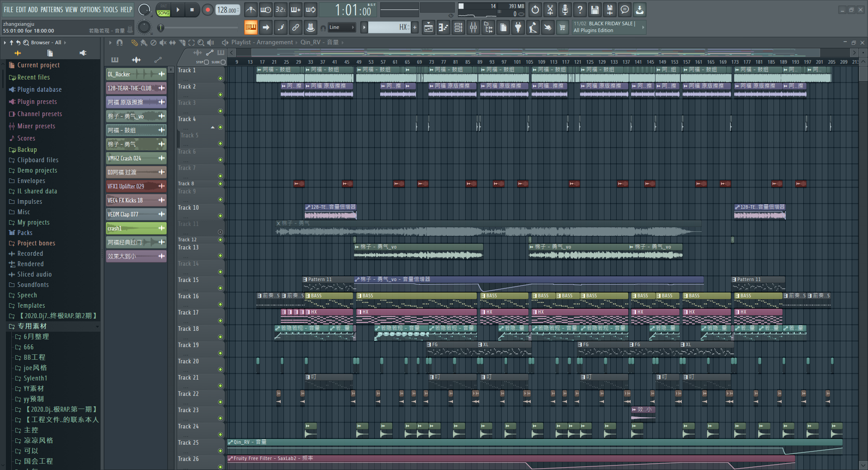Image resolution: width=868 pixels, height=470 pixels.
Task: Select the pencil draw tool in playlist
Action: [x=134, y=42]
